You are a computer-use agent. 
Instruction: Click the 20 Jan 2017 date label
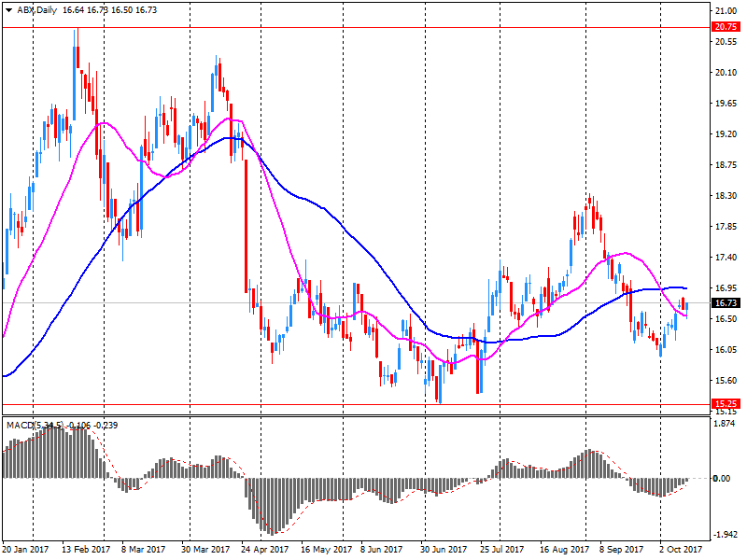[x=25, y=549]
